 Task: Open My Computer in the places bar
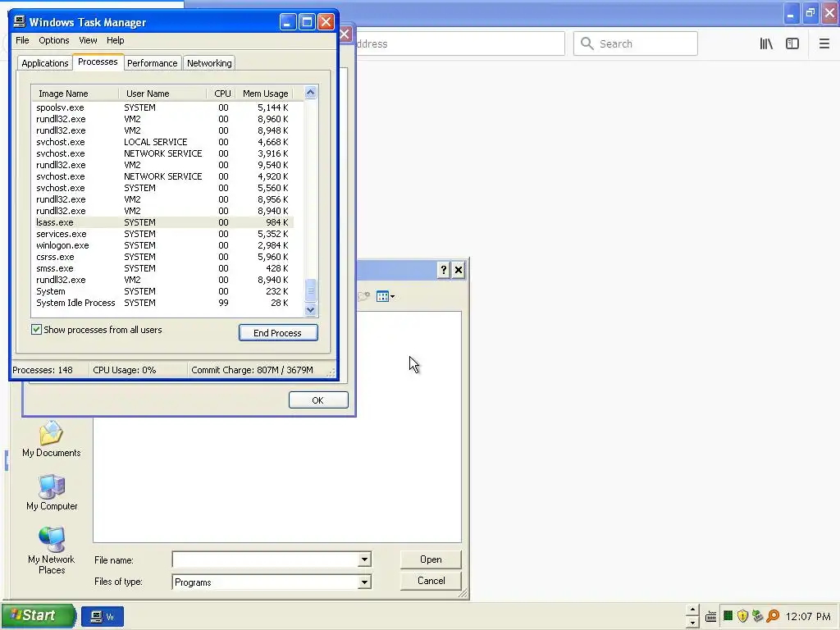point(52,493)
